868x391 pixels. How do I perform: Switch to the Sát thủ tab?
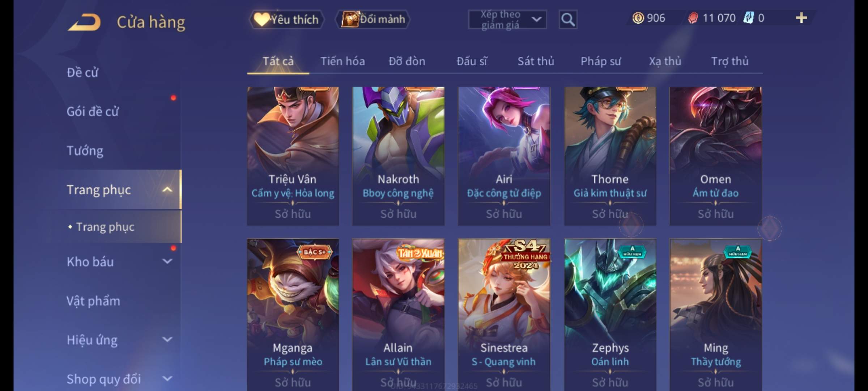tap(536, 61)
